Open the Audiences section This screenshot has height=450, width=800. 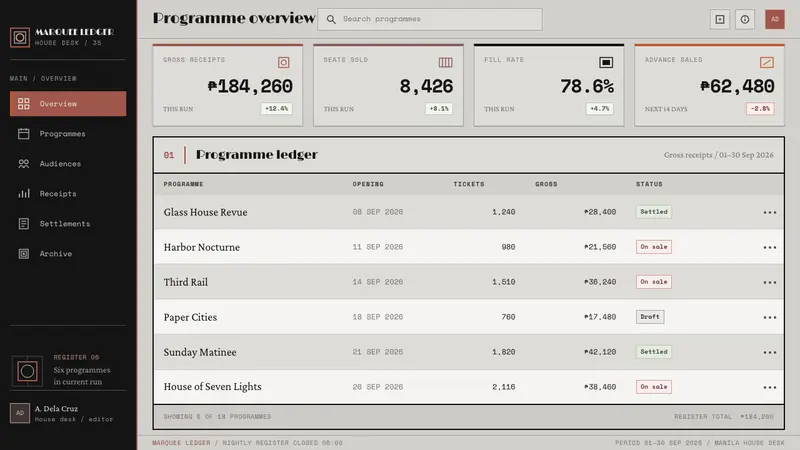coord(68,164)
